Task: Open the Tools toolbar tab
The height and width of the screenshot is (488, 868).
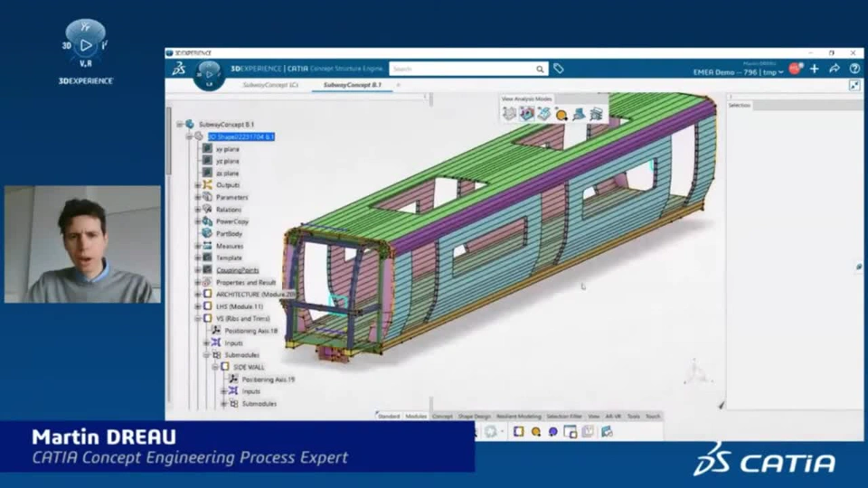Action: [634, 416]
